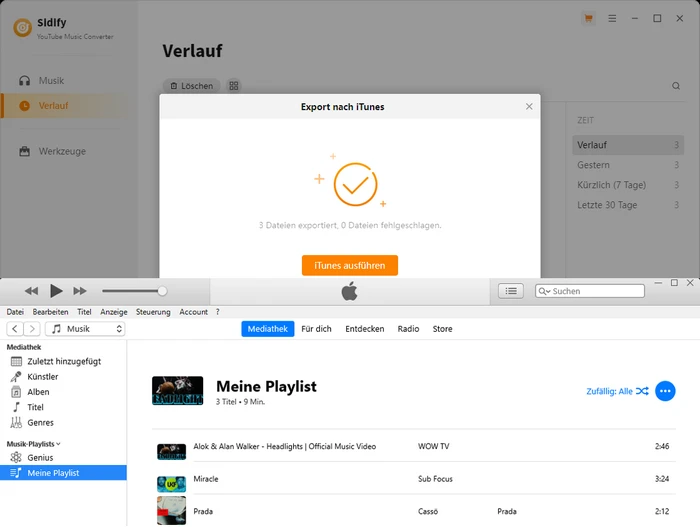
Task: Click the Löschen button in Sidify
Action: pyautogui.click(x=192, y=86)
